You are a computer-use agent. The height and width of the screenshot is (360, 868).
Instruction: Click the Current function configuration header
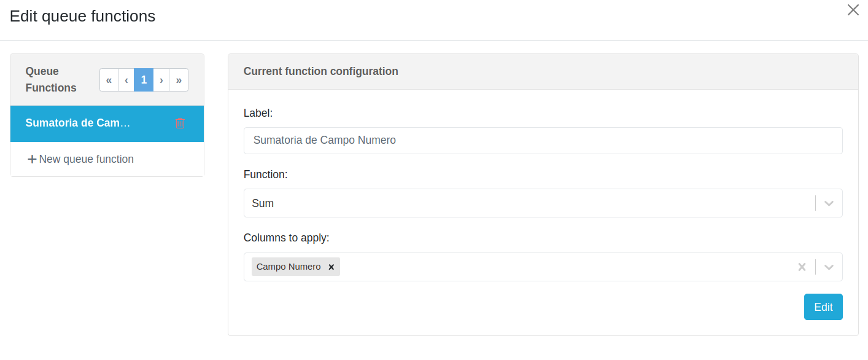(x=320, y=71)
